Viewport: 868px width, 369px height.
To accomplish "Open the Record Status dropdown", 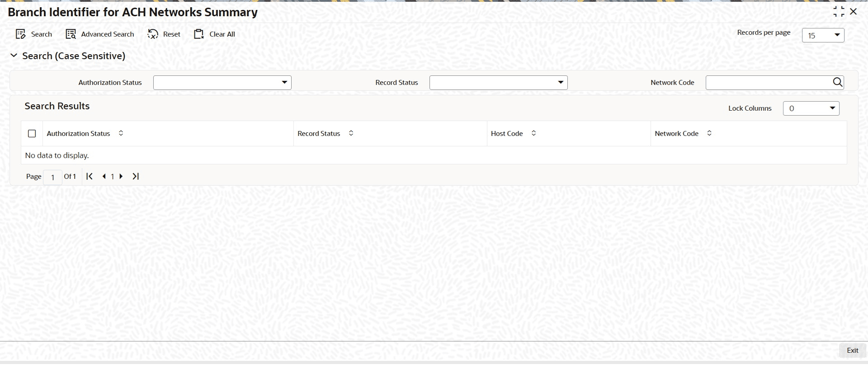I will 498,83.
